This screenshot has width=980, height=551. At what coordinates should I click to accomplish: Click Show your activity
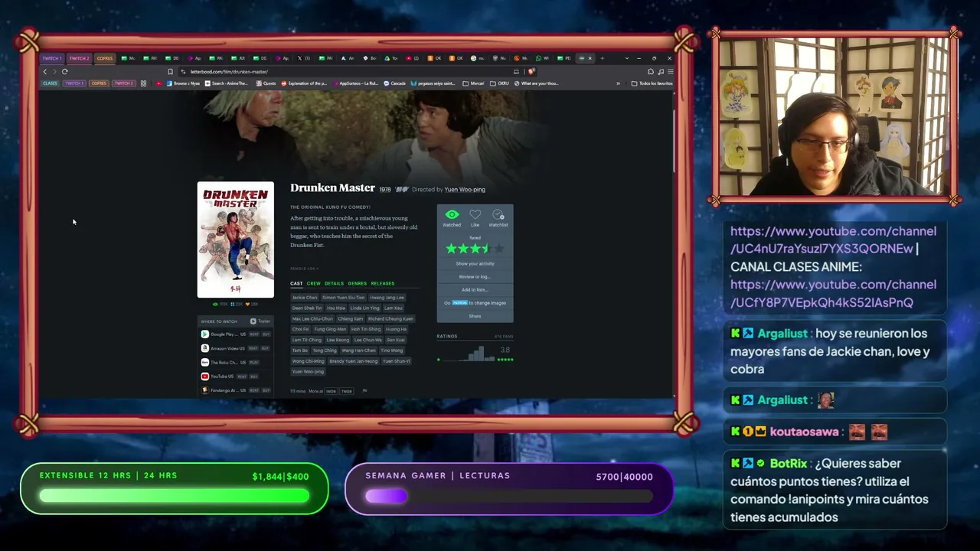click(475, 263)
